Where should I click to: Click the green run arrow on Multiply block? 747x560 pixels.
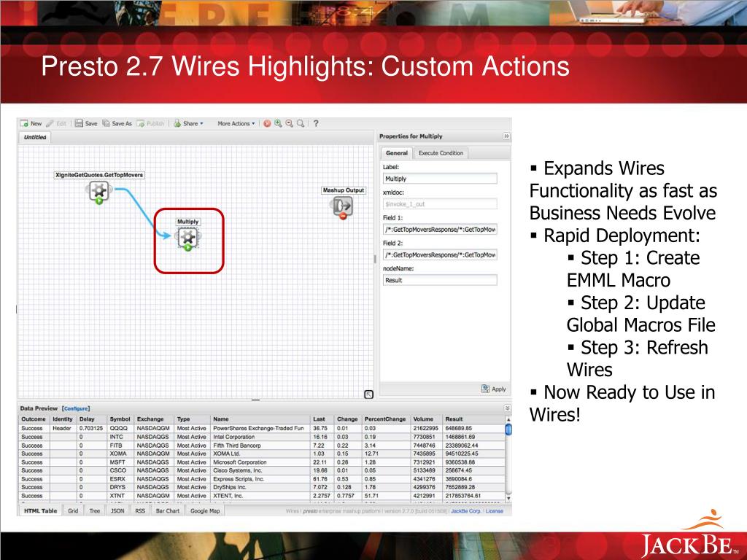188,248
